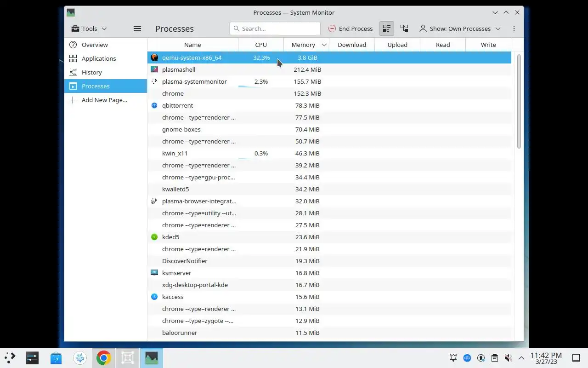Select chrome --type=zygote row
The height and width of the screenshot is (368, 588).
click(329, 321)
